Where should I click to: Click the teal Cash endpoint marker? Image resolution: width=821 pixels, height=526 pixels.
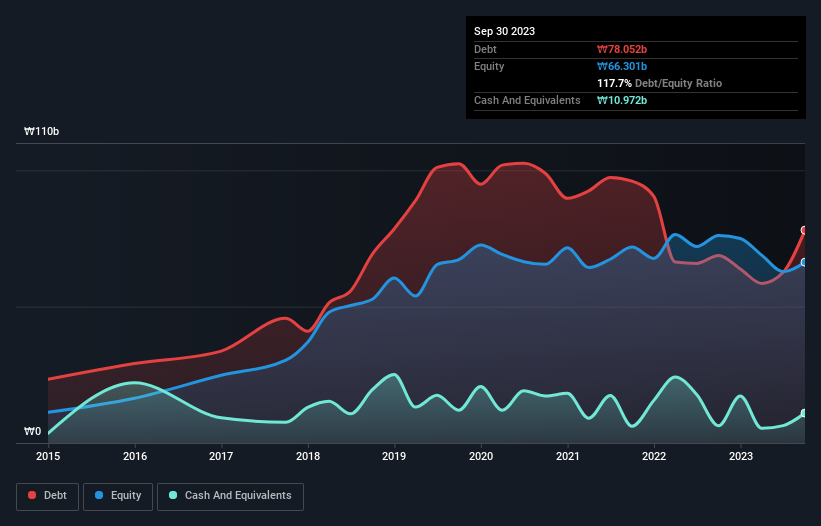coord(805,413)
